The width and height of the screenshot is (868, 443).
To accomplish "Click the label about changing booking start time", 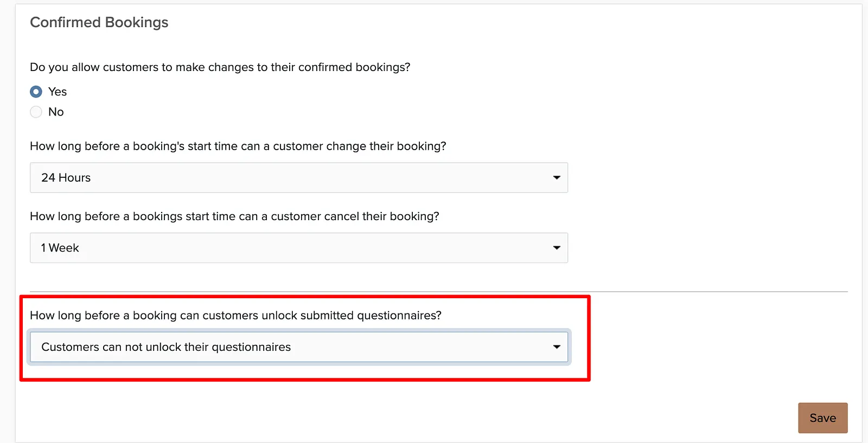I will pyautogui.click(x=238, y=146).
